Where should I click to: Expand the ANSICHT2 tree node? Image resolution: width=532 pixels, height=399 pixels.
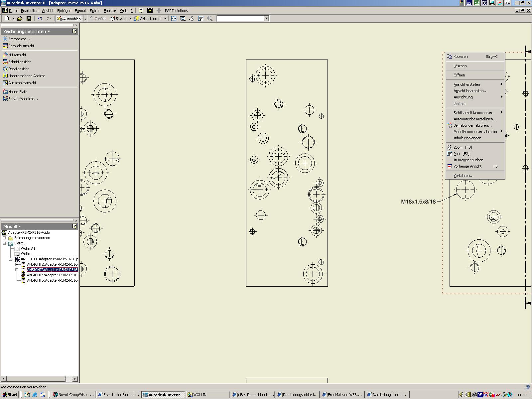[17, 265]
